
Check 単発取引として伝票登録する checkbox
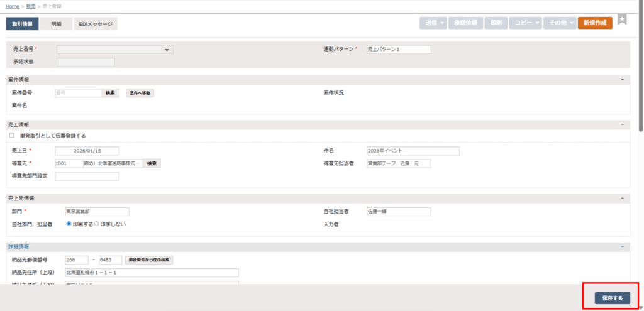coord(12,135)
